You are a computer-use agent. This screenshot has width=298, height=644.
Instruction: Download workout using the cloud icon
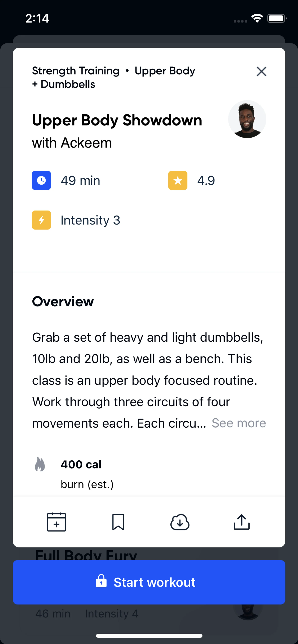[180, 522]
